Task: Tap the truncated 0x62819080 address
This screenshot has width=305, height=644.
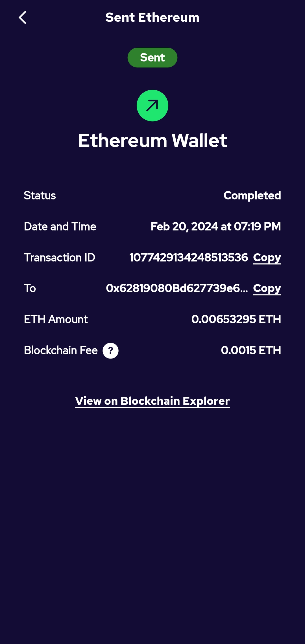Action: tap(177, 288)
